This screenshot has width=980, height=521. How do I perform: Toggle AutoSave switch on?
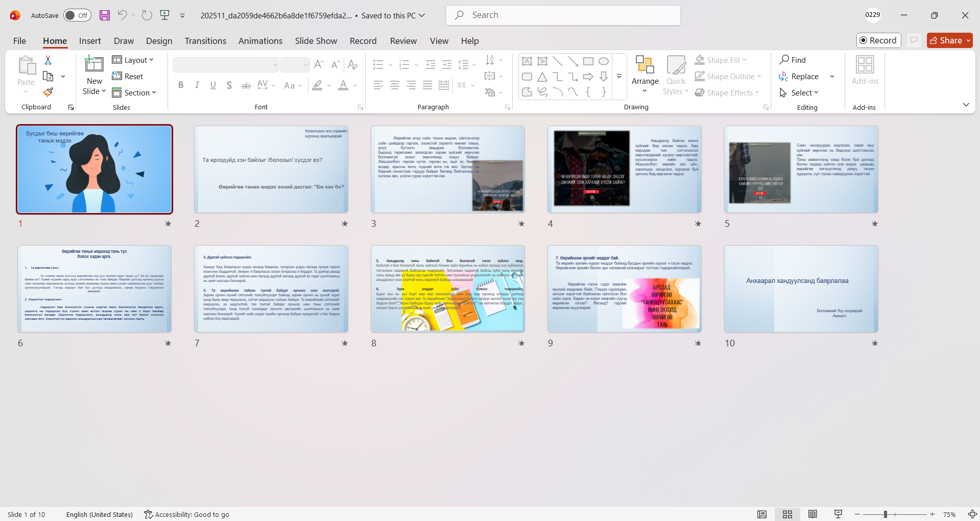click(77, 15)
